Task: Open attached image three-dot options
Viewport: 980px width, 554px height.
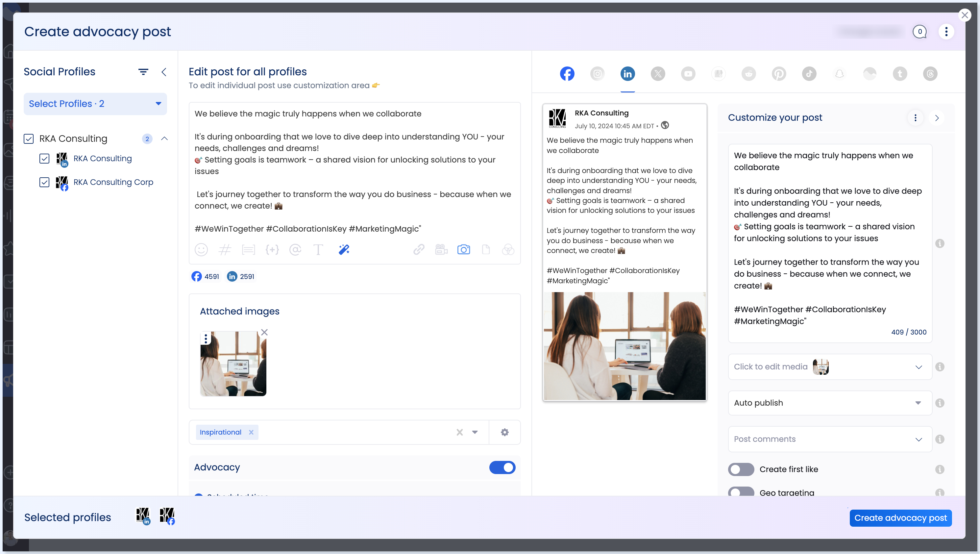Action: (206, 338)
